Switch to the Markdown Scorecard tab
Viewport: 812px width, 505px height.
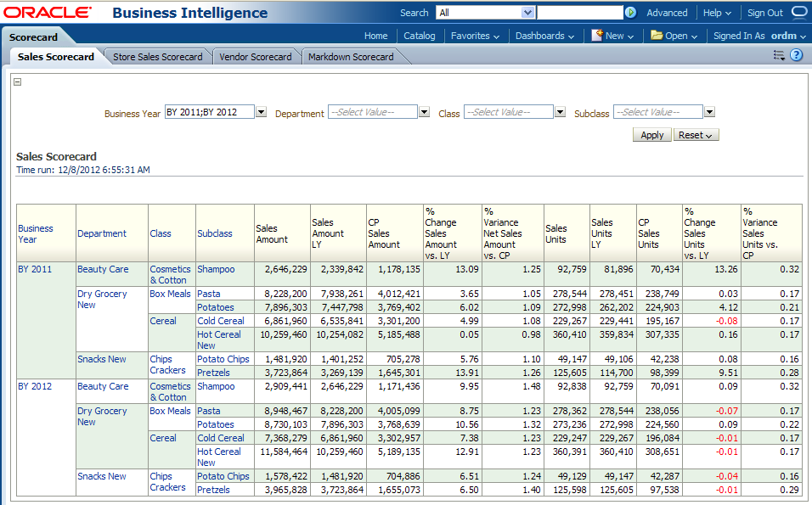[351, 57]
